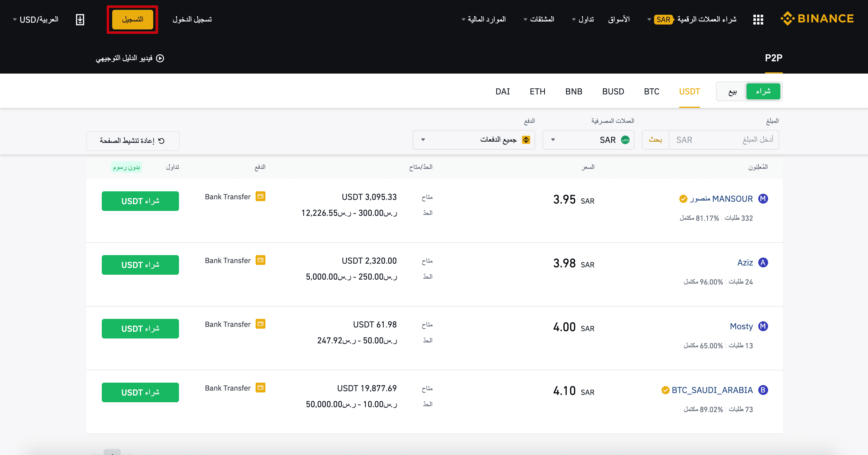The width and height of the screenshot is (868, 455).
Task: Expand the الموارد المالية (Finance) menu
Action: pos(484,20)
